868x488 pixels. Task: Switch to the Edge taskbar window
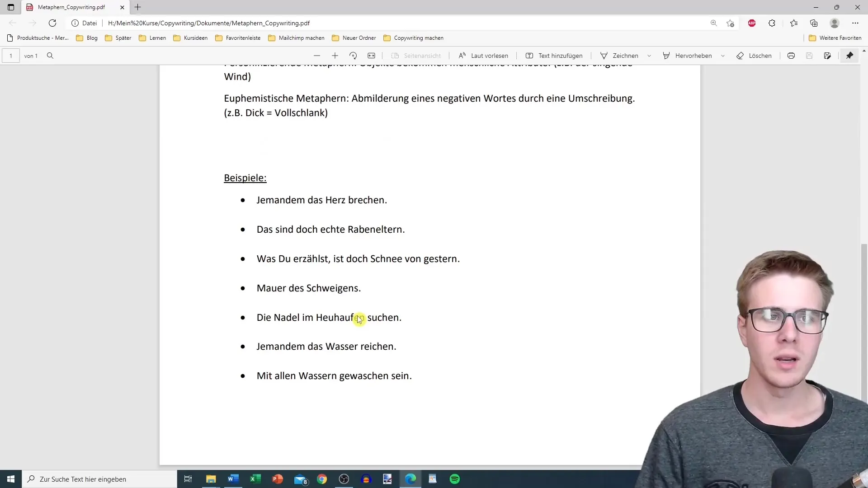pos(410,479)
